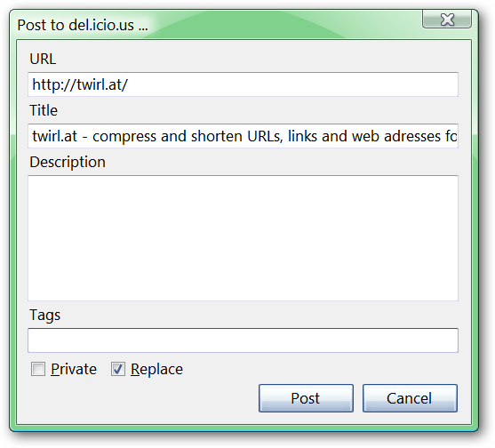495x448 pixels.
Task: Place cursor in the Description text area
Action: (x=243, y=238)
